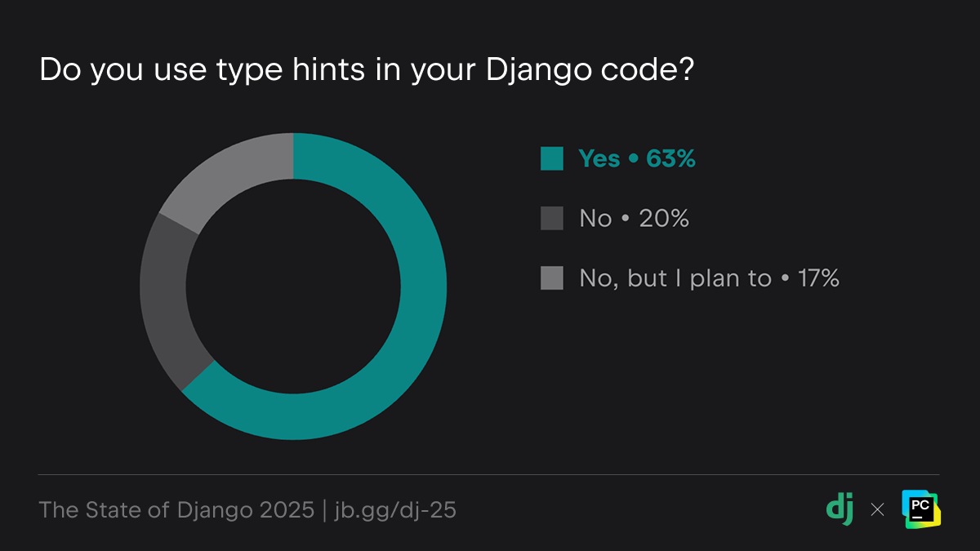Image resolution: width=980 pixels, height=551 pixels.
Task: Click the type hints question title
Action: coord(367,70)
